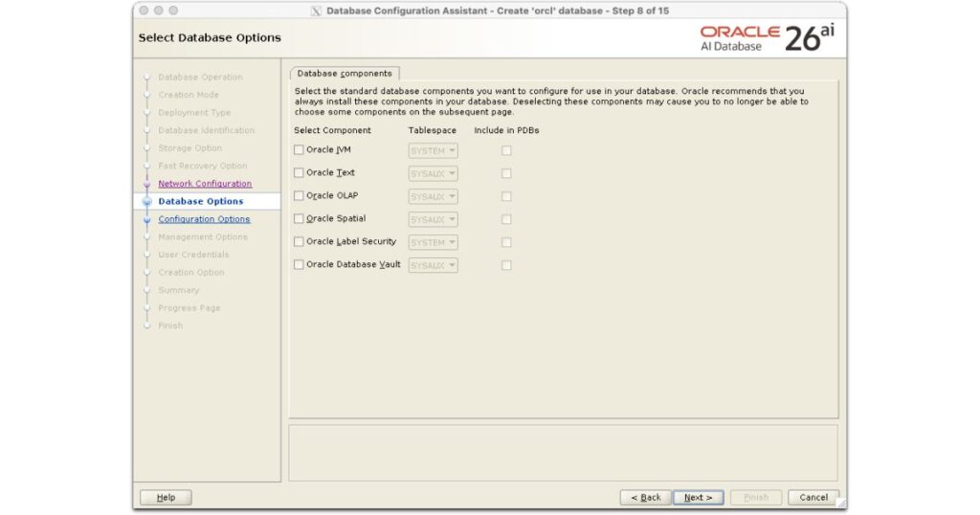Check the Oracle JVM component checkbox
The height and width of the screenshot is (515, 980).
(299, 150)
